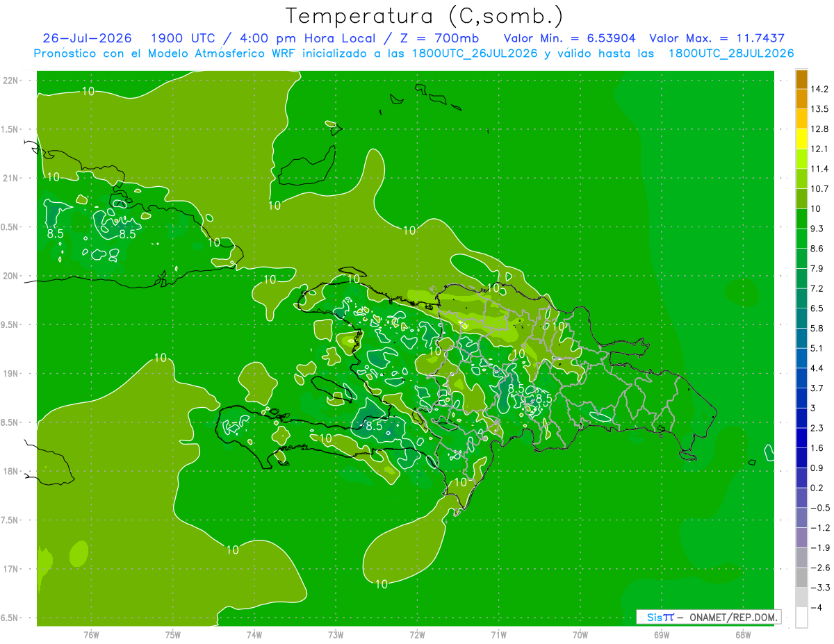
Task: Click the '70W' longitude axis label
Action: (580, 634)
